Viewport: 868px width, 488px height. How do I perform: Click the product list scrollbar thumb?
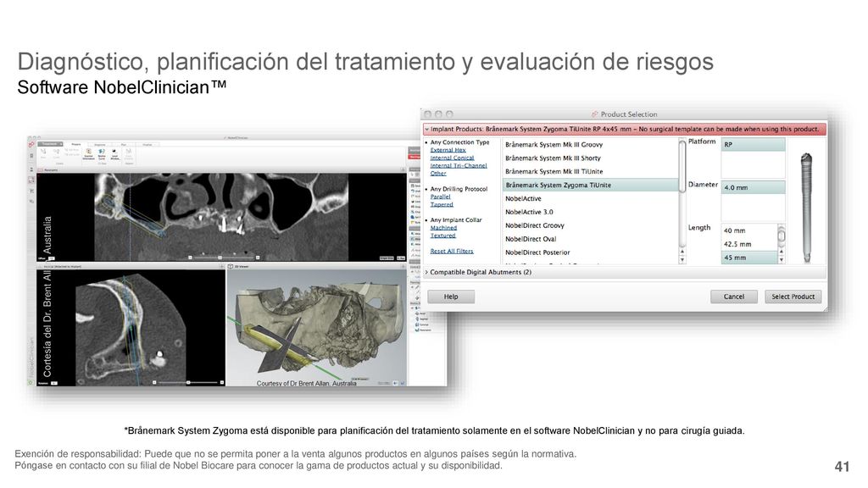(682, 166)
